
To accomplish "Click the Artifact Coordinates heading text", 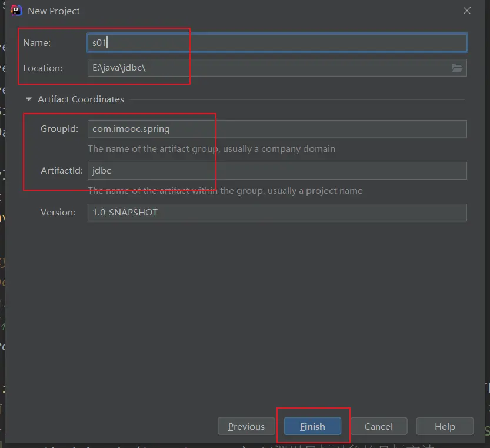I will pos(81,99).
